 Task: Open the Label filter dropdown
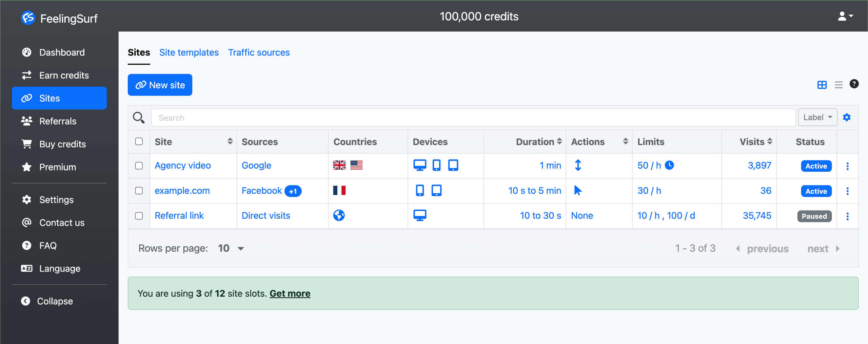pos(817,117)
